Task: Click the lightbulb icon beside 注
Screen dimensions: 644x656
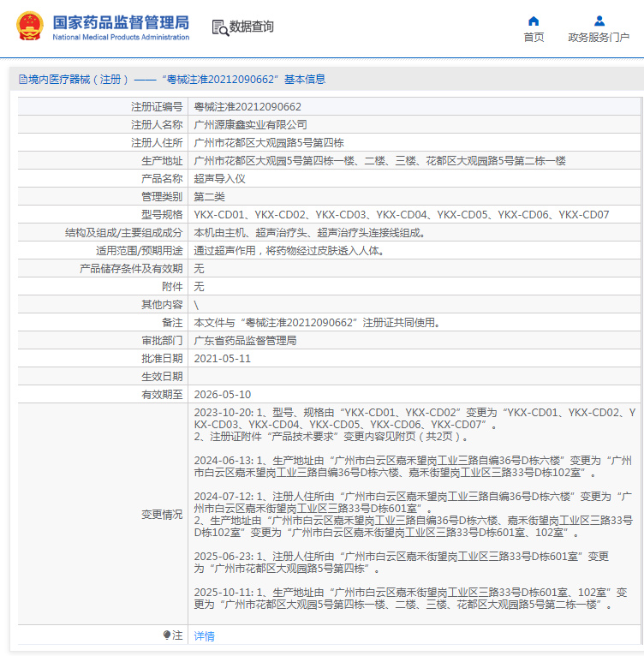Action: (167, 635)
